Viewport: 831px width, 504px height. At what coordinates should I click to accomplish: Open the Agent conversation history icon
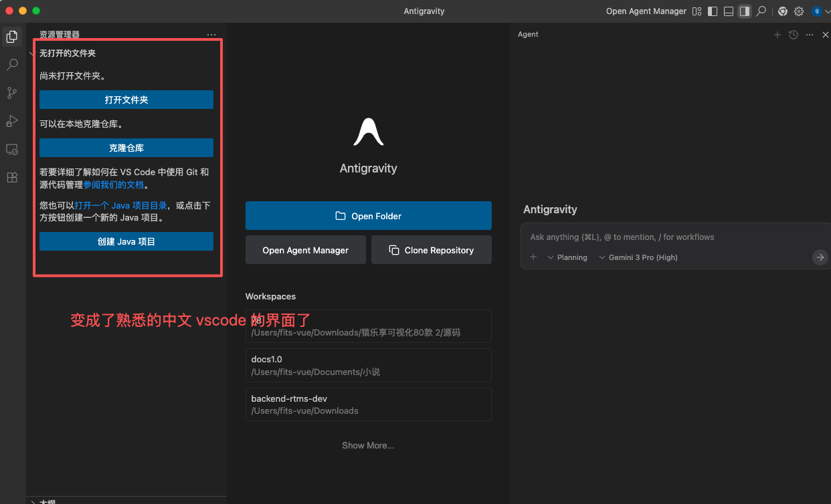tap(793, 34)
